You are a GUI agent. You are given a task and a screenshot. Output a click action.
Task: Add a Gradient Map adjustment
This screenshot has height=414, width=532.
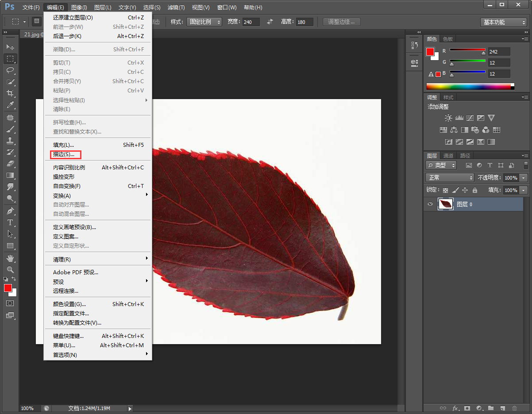491,142
